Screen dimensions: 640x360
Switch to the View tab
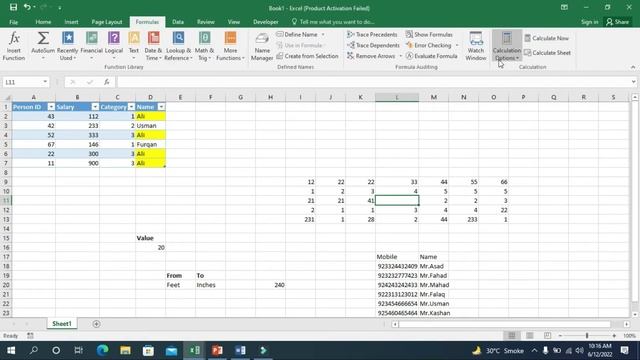tap(233, 22)
